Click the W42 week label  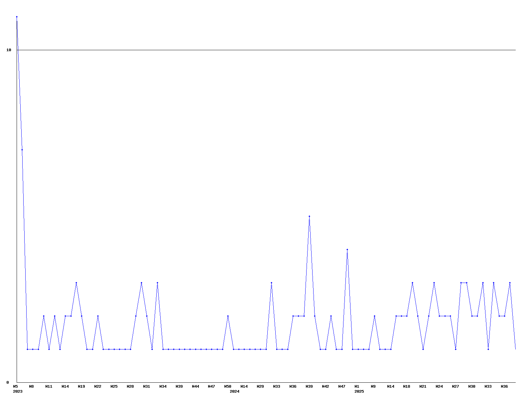(x=326, y=386)
